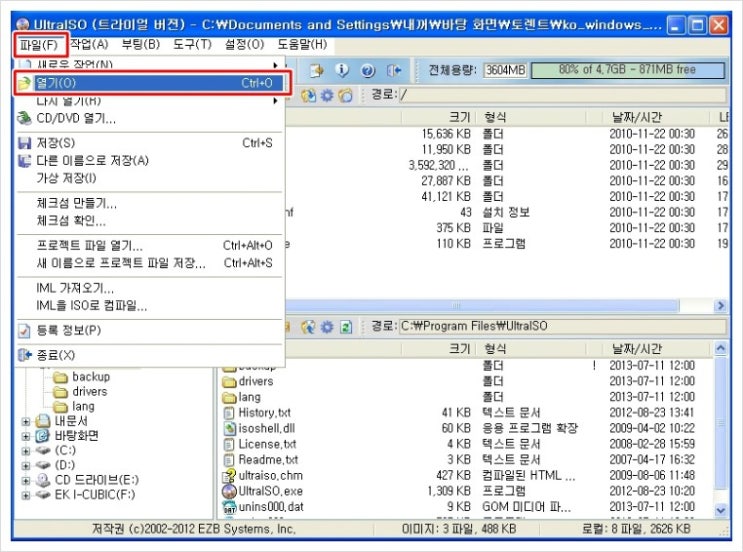Open the 작업(A) menu

(x=90, y=45)
